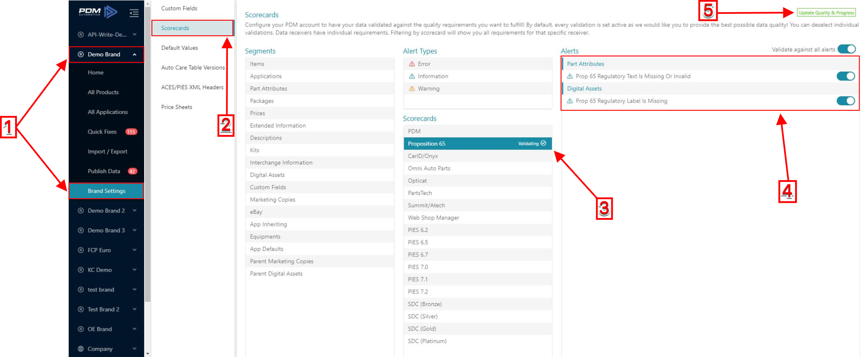Select SDC (Gold) scorecard
Viewport: 868px width, 357px height.
(x=477, y=329)
